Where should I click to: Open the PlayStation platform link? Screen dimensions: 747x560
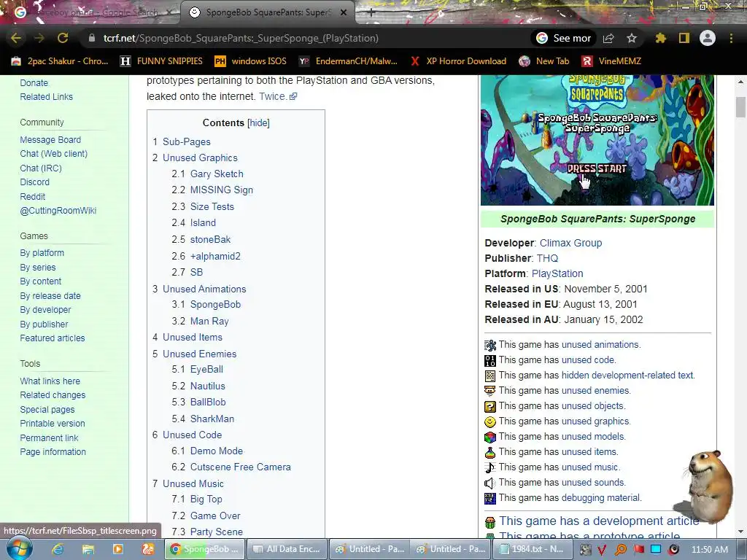[x=557, y=273]
